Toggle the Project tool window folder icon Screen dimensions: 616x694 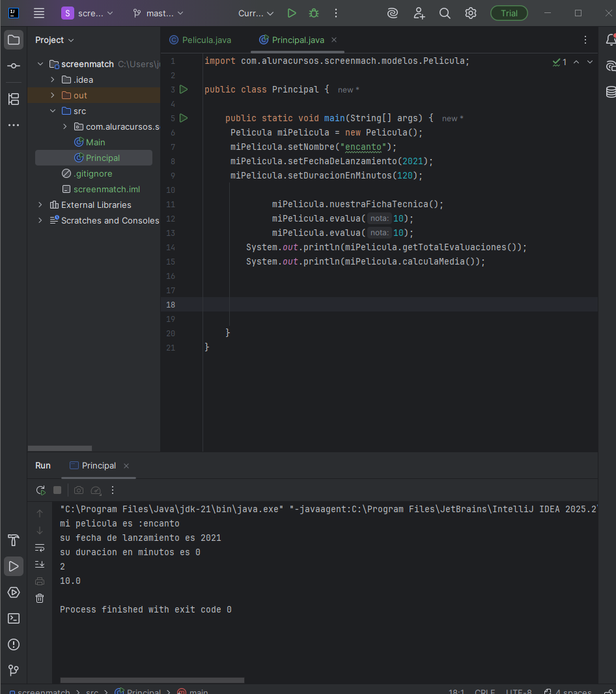[14, 40]
